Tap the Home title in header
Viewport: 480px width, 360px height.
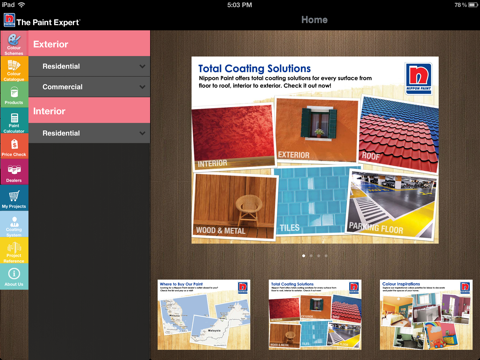(x=314, y=20)
